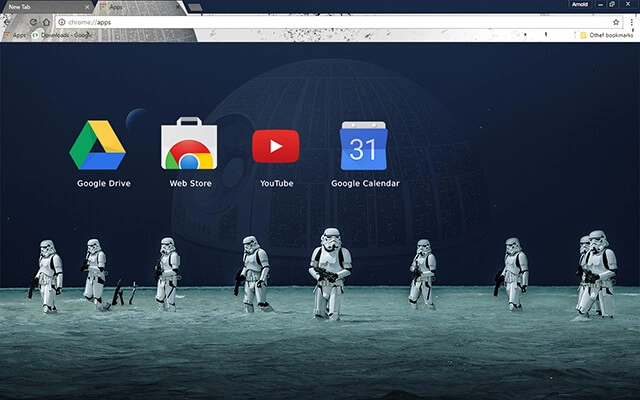Open Chrome's three-dot menu
Viewport: 640px width, 400px height.
[x=632, y=22]
